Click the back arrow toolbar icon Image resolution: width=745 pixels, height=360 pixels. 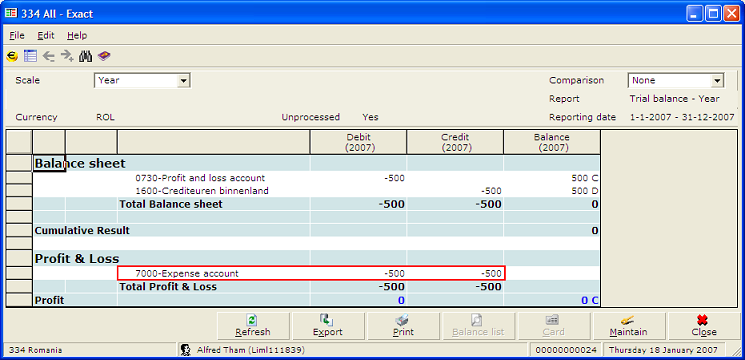pyautogui.click(x=48, y=57)
